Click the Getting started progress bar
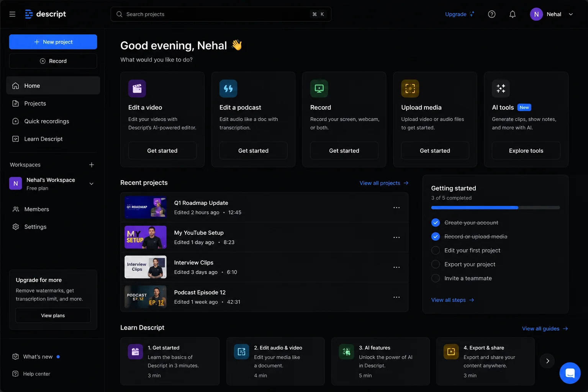This screenshot has width=588, height=392. pos(495,207)
